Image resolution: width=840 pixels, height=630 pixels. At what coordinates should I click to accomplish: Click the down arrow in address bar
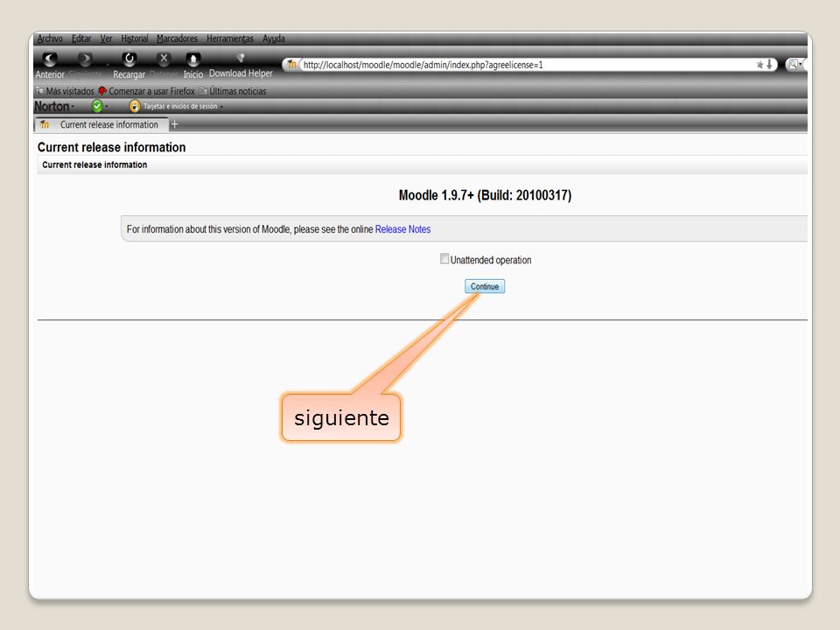(x=769, y=65)
